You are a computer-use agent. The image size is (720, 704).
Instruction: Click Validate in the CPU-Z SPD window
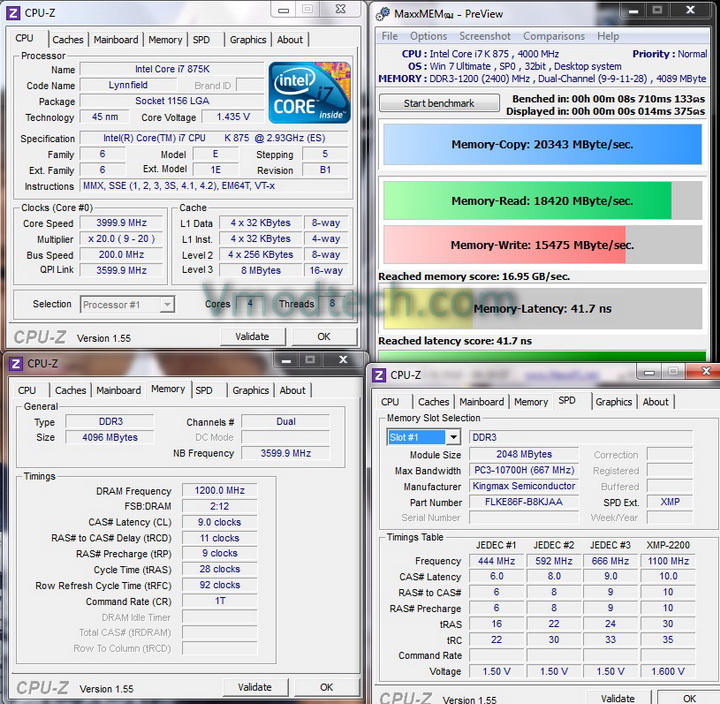pos(618,698)
